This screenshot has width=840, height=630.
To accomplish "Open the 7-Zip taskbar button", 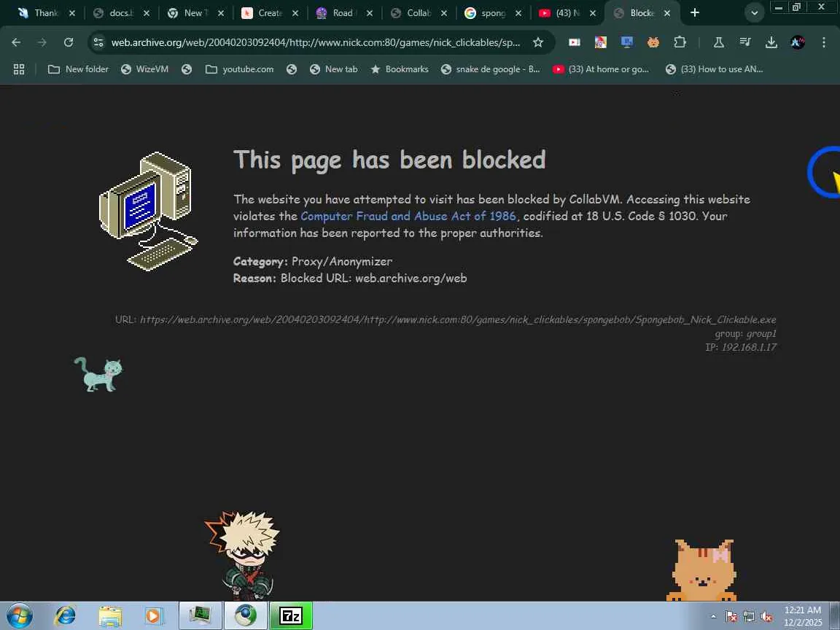I will tap(291, 615).
